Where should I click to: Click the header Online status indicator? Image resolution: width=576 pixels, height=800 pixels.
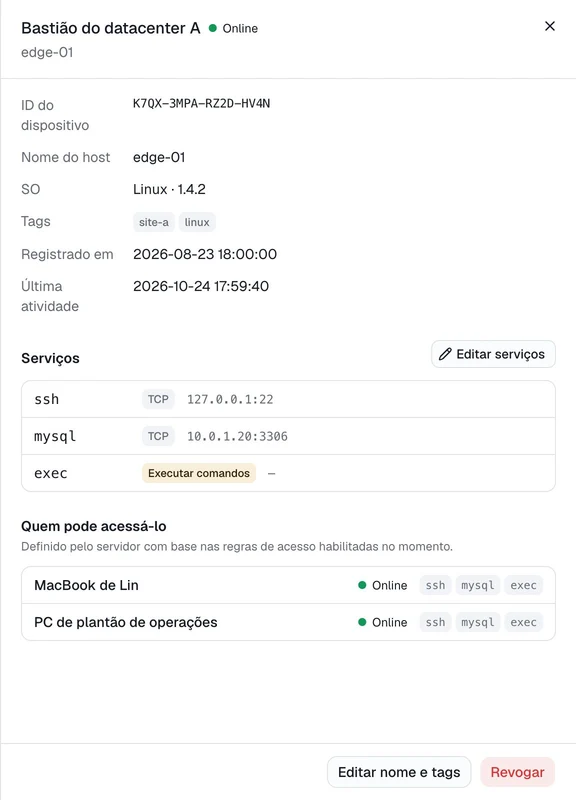[233, 29]
